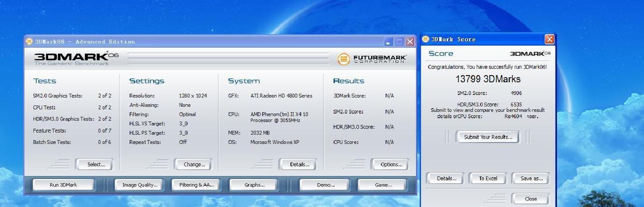Click the 13799 3DMarks score text
The height and width of the screenshot is (207, 644).
pos(488,79)
